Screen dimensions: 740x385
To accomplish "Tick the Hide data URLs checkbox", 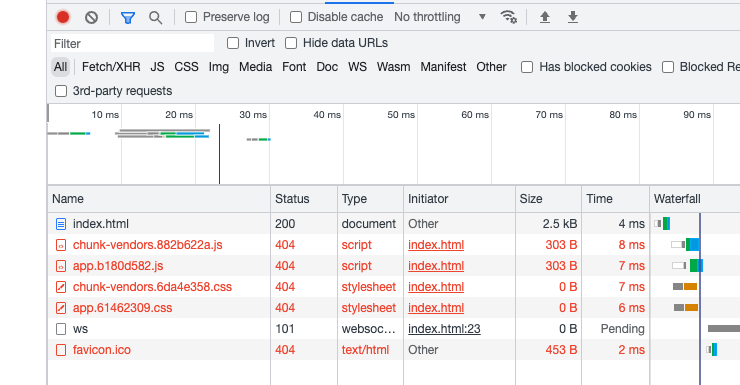I will [291, 43].
